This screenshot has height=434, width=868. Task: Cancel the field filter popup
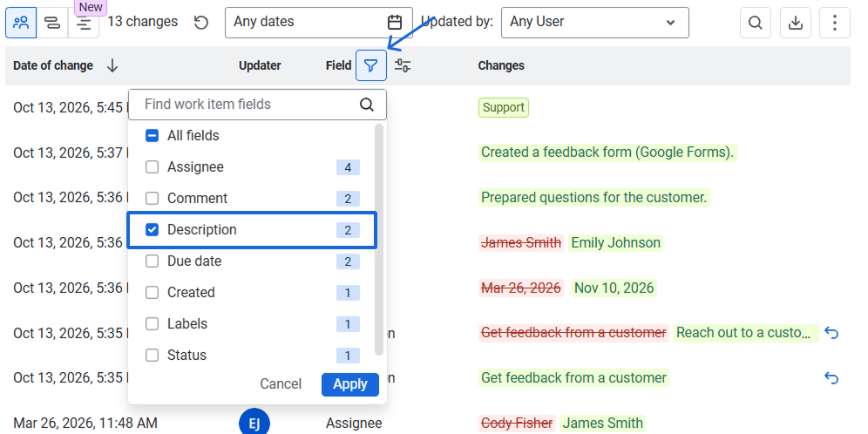click(x=281, y=384)
